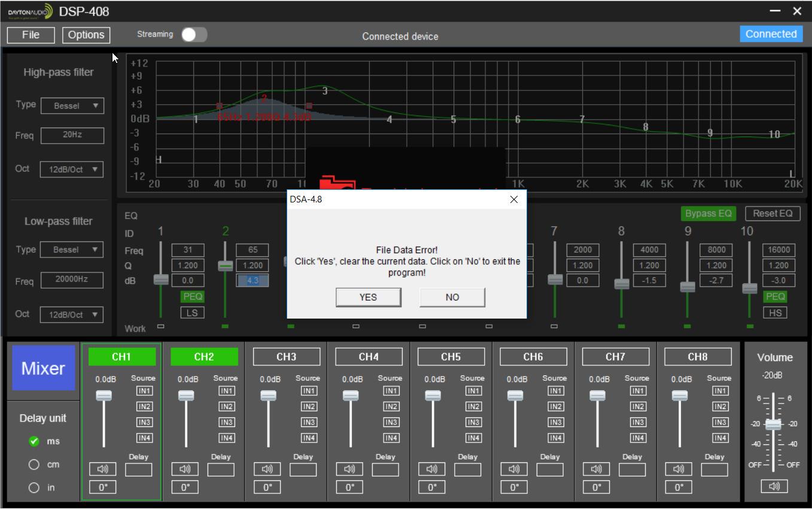This screenshot has height=509, width=812.
Task: Select the CH2 channel tab
Action: tap(204, 357)
